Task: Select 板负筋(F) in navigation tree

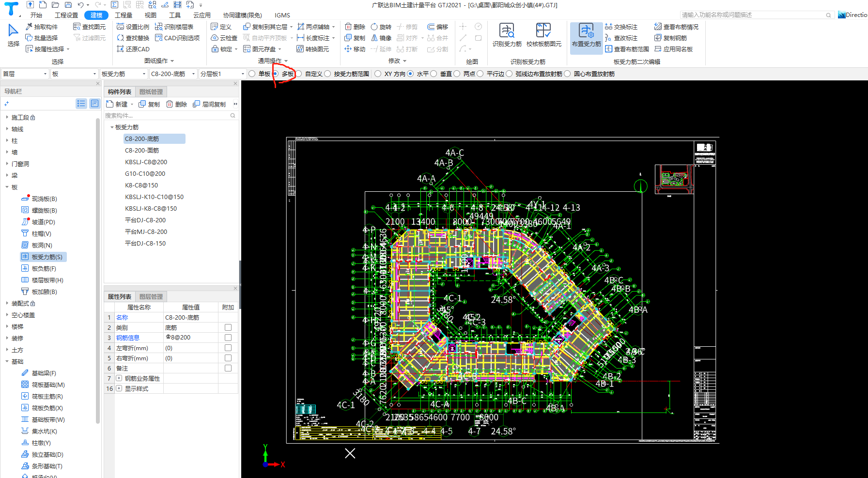Action: point(44,268)
